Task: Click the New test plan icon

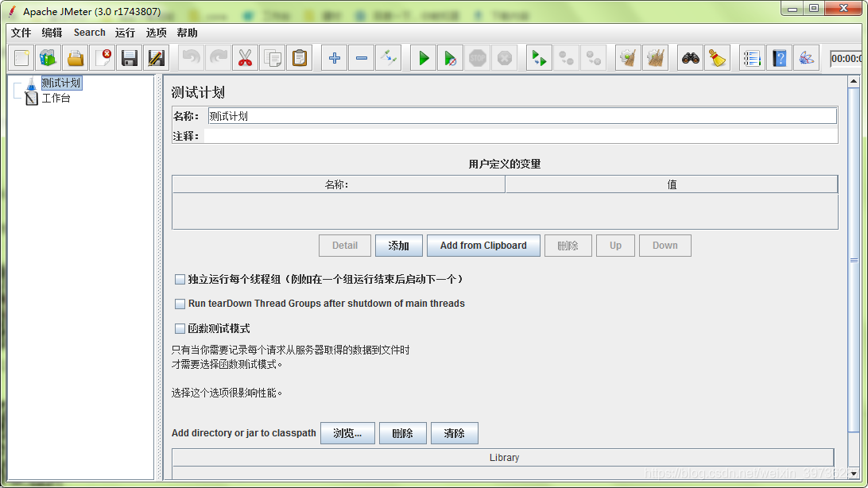Action: coord(21,58)
